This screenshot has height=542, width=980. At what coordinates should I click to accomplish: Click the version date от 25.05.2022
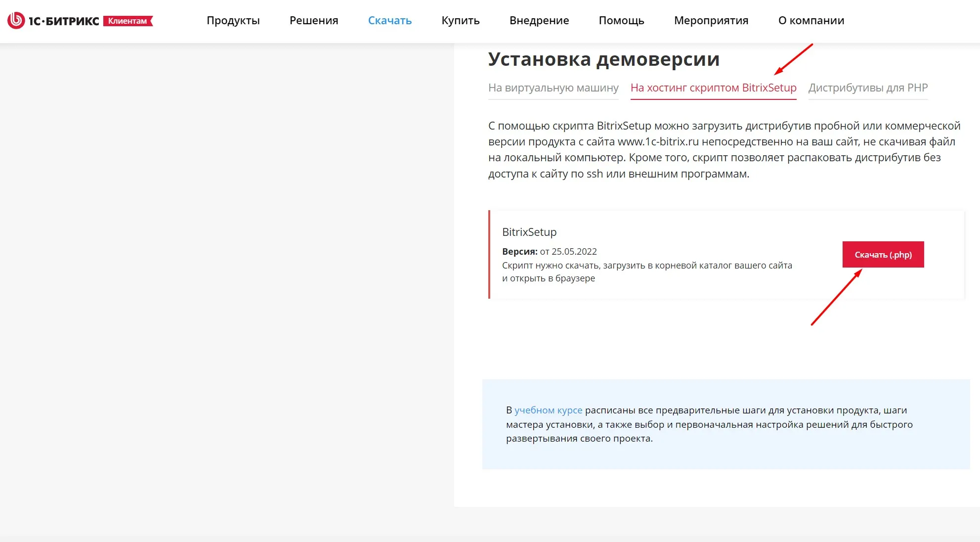pos(568,251)
